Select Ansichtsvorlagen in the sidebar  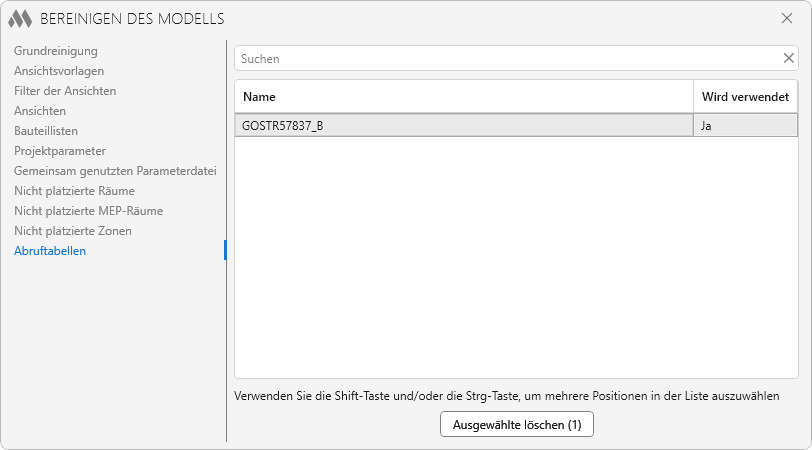click(59, 71)
